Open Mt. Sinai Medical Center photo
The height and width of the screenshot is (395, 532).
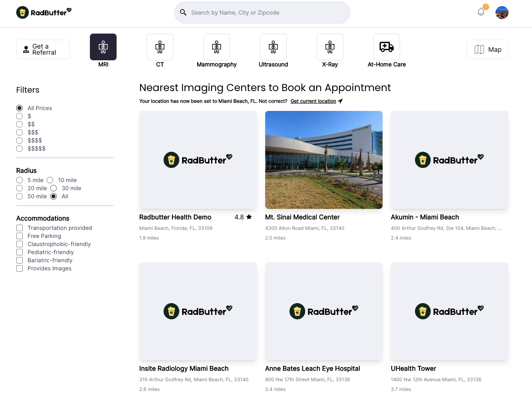coord(324,160)
